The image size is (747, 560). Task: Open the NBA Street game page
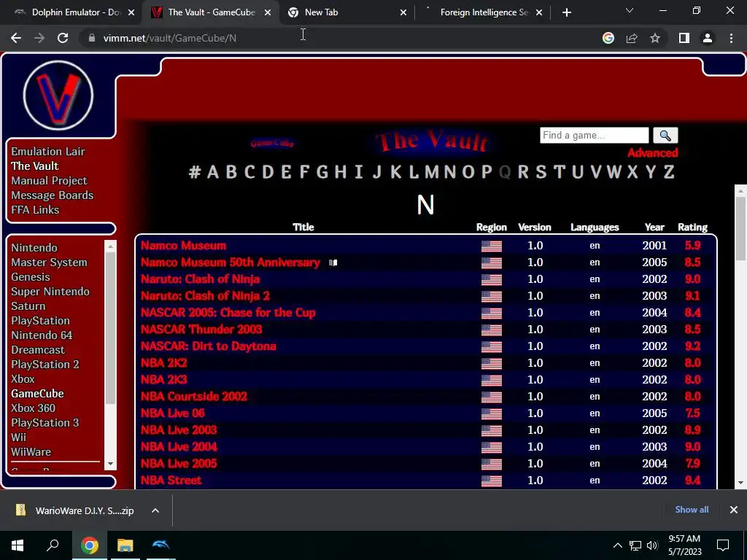171,481
